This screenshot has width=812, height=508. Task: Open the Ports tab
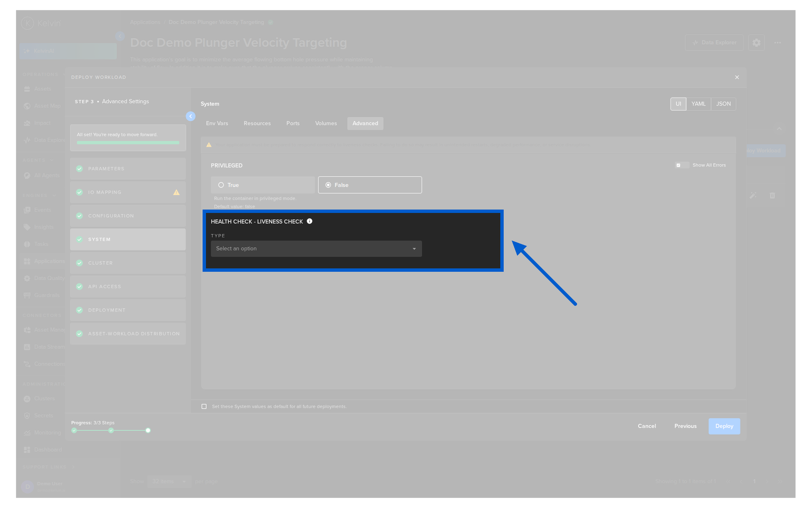[x=293, y=123]
